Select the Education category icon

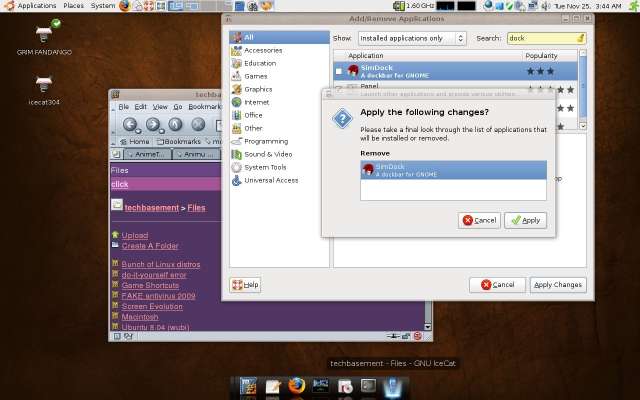tap(237, 63)
